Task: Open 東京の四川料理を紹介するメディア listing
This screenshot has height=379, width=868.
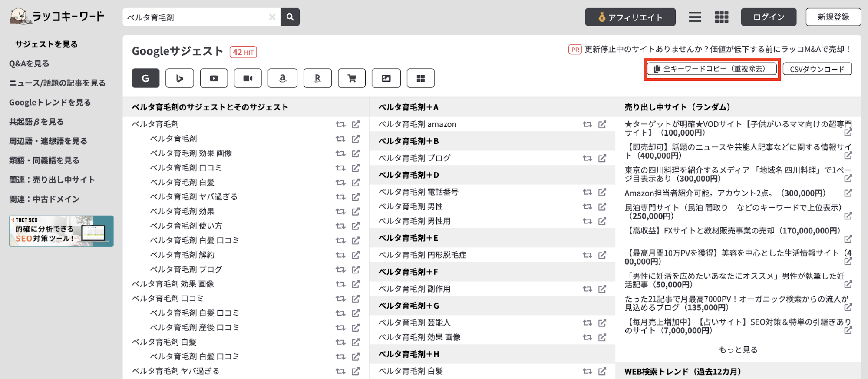Action: 738,174
